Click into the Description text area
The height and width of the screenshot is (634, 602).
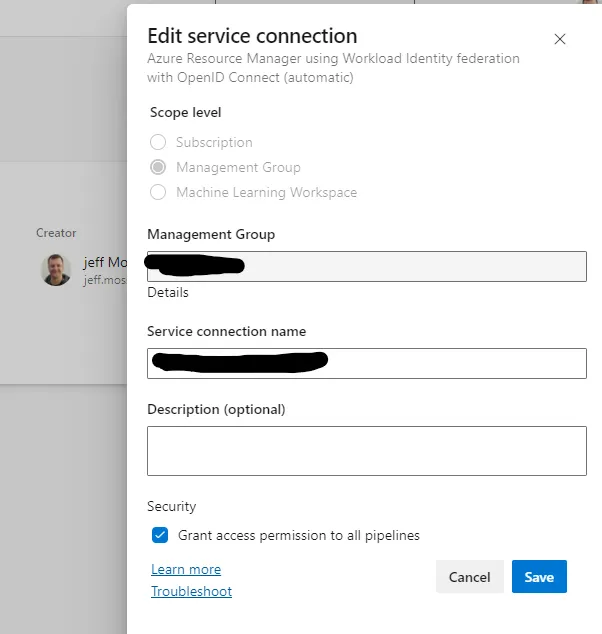point(367,451)
